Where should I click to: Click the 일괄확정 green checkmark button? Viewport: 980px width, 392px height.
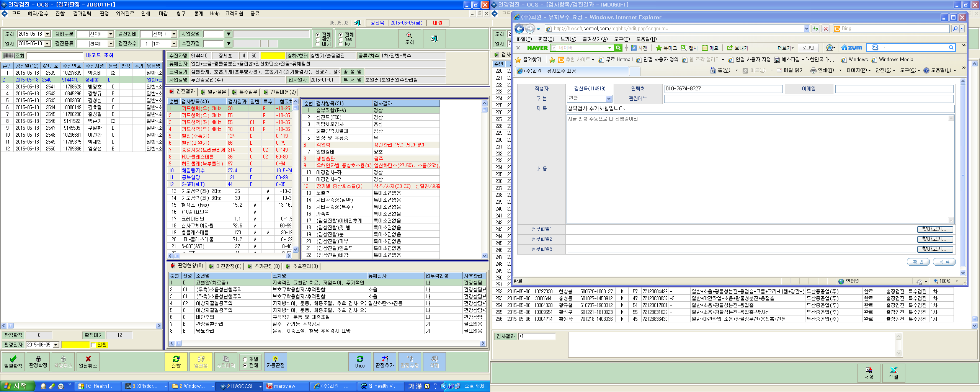point(13,362)
